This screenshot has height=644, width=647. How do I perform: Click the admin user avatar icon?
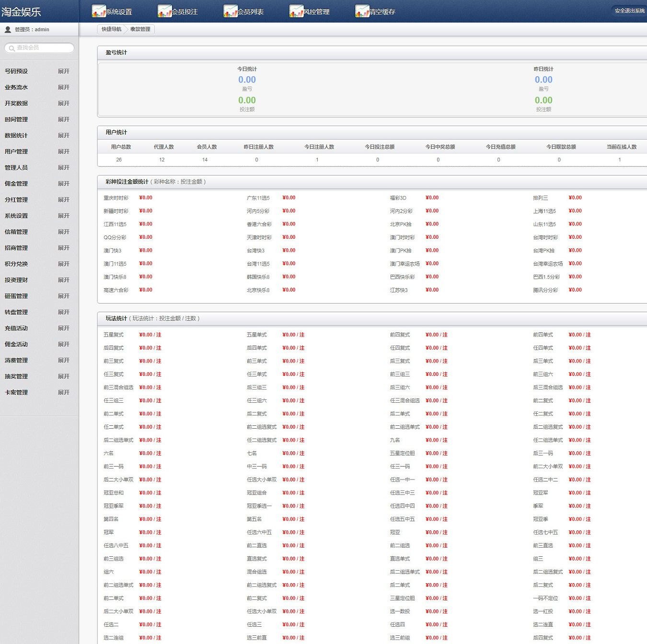8,30
